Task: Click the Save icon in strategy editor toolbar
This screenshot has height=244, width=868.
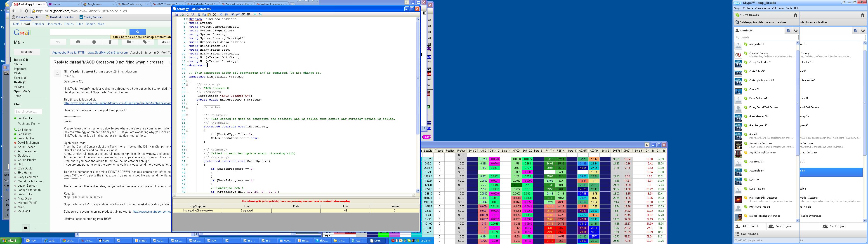Action: (x=177, y=15)
